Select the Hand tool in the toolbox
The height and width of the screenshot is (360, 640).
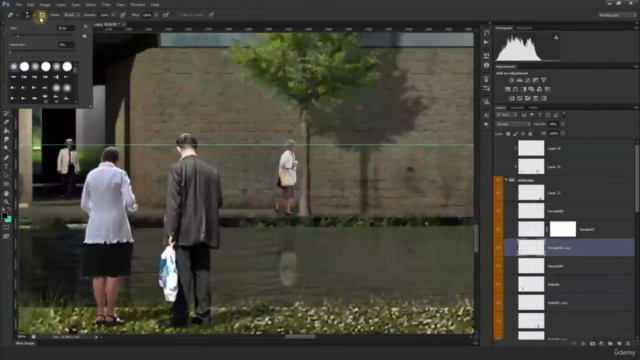click(6, 193)
